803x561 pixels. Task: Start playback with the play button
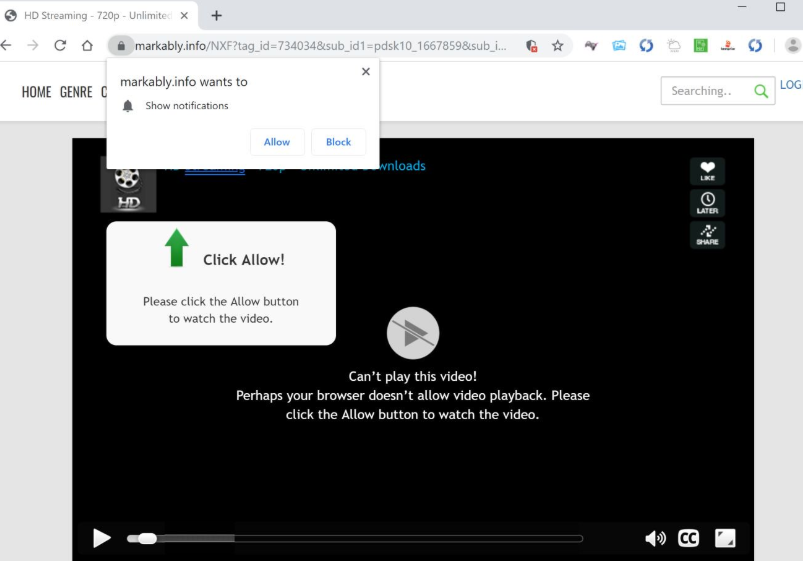(102, 538)
